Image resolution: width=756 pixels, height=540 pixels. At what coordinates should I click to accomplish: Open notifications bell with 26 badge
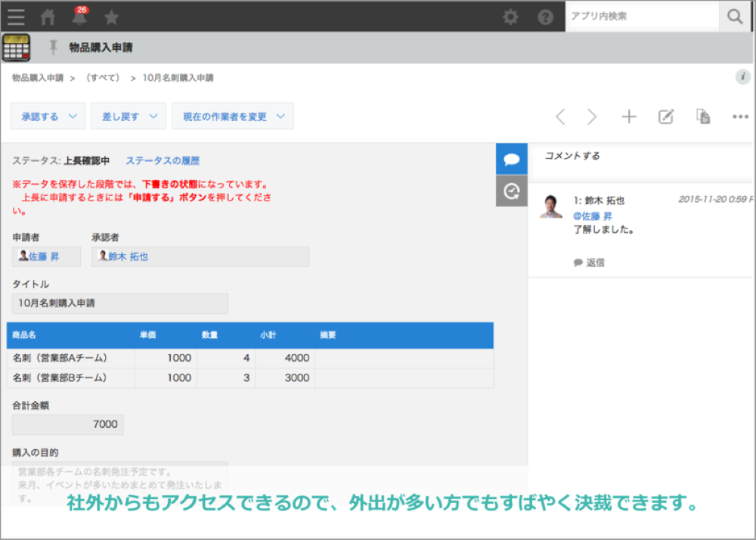pyautogui.click(x=79, y=17)
